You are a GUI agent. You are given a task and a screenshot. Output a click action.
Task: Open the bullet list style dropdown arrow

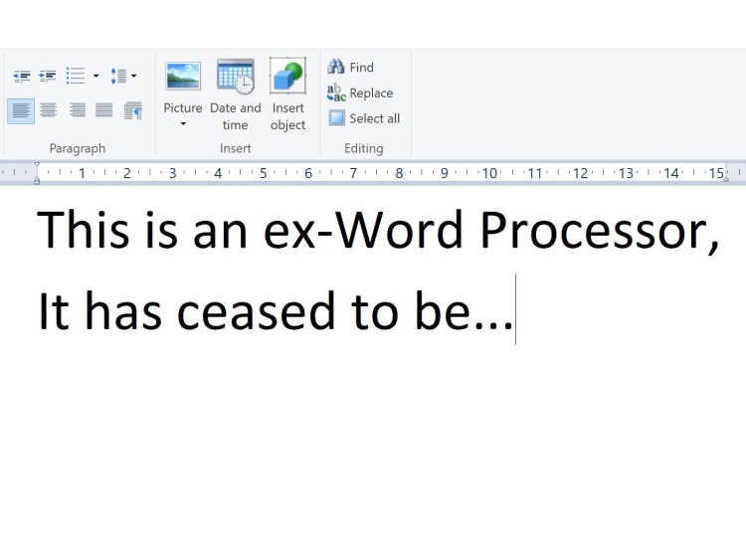pos(95,76)
